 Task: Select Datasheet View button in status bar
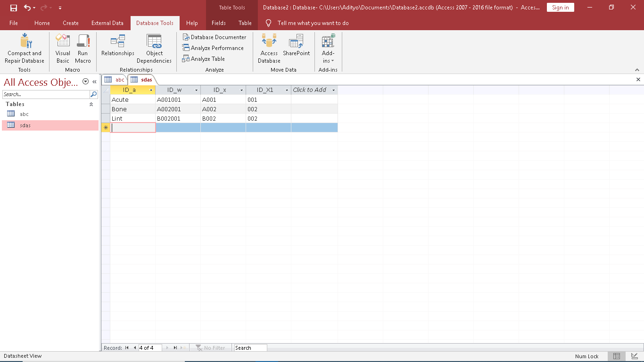(x=617, y=356)
